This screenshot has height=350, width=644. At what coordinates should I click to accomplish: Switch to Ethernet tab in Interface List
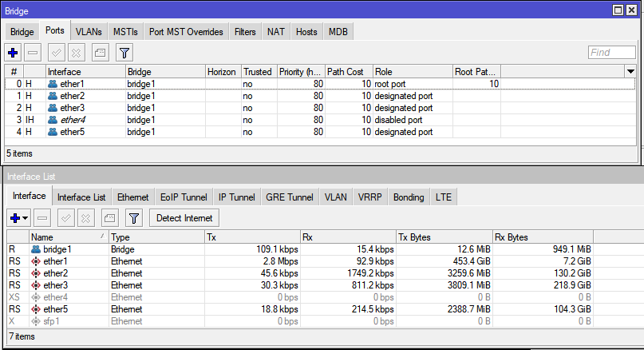[x=132, y=197]
